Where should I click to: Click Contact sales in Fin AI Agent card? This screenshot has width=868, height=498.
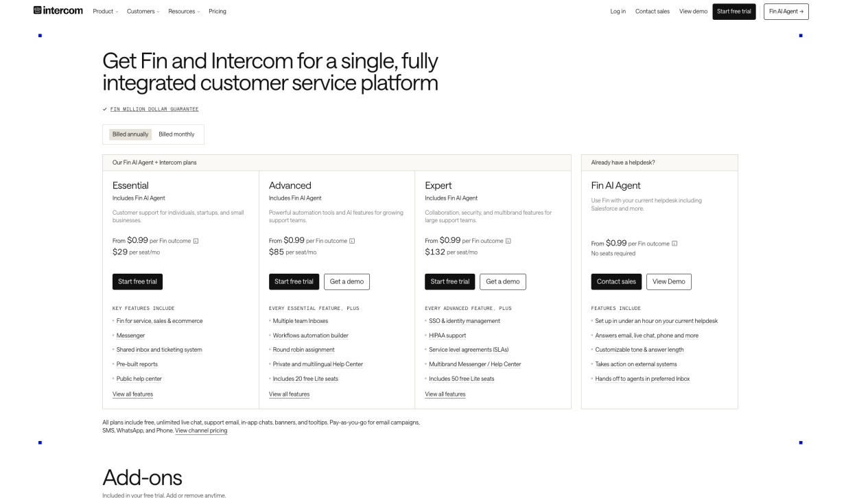click(616, 282)
